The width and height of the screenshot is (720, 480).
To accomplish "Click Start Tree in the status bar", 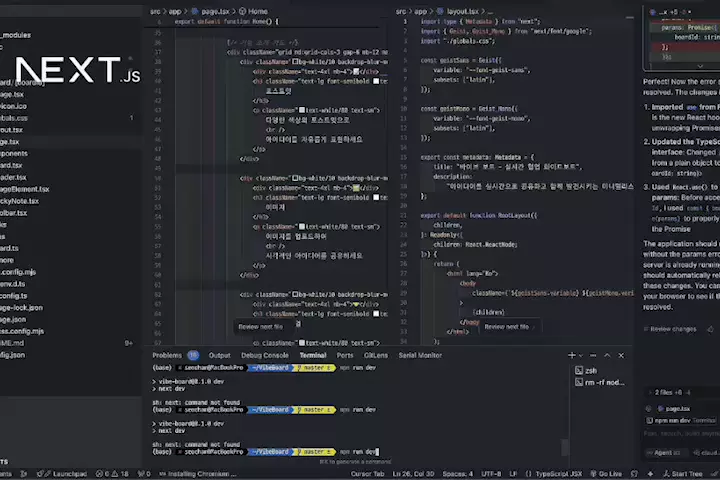I will pyautogui.click(x=683, y=474).
